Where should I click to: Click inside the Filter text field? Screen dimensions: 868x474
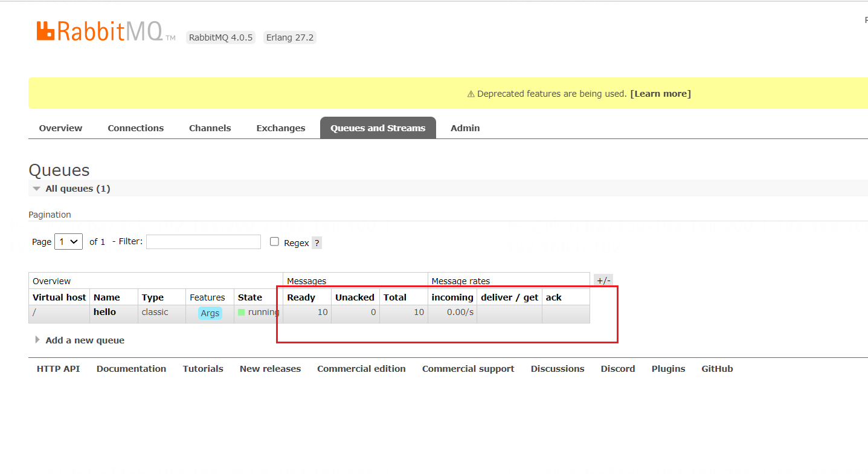tap(203, 242)
